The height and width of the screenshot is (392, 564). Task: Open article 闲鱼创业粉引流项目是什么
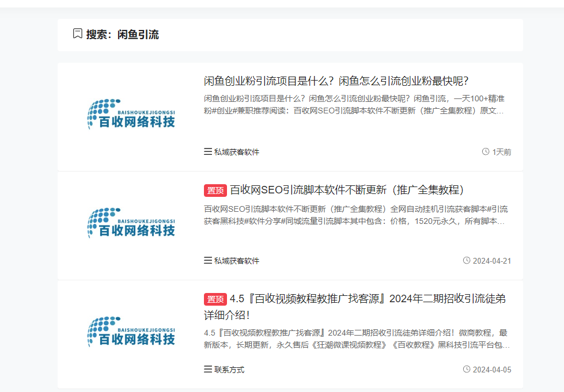(x=336, y=81)
